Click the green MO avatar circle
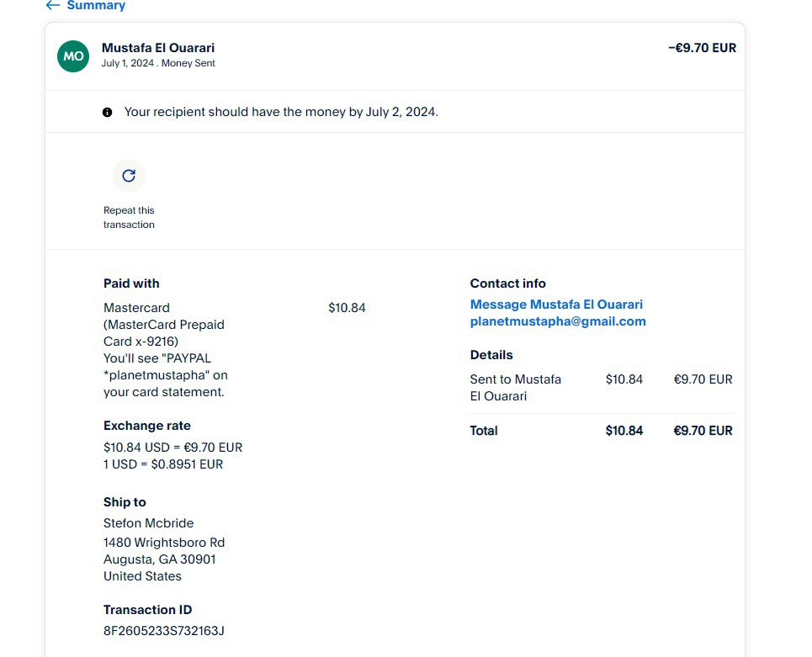 pos(73,56)
